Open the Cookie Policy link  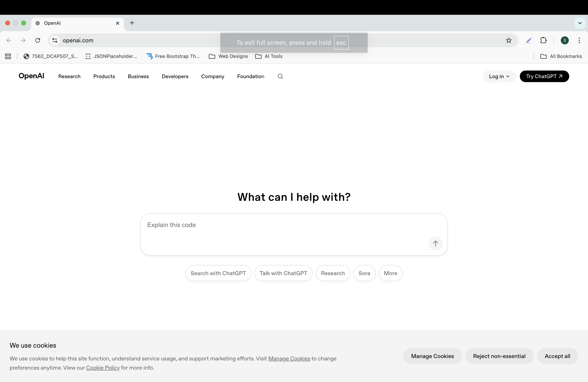[103, 368]
